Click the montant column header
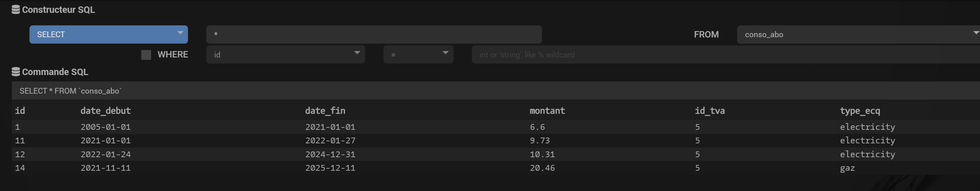 click(x=547, y=111)
